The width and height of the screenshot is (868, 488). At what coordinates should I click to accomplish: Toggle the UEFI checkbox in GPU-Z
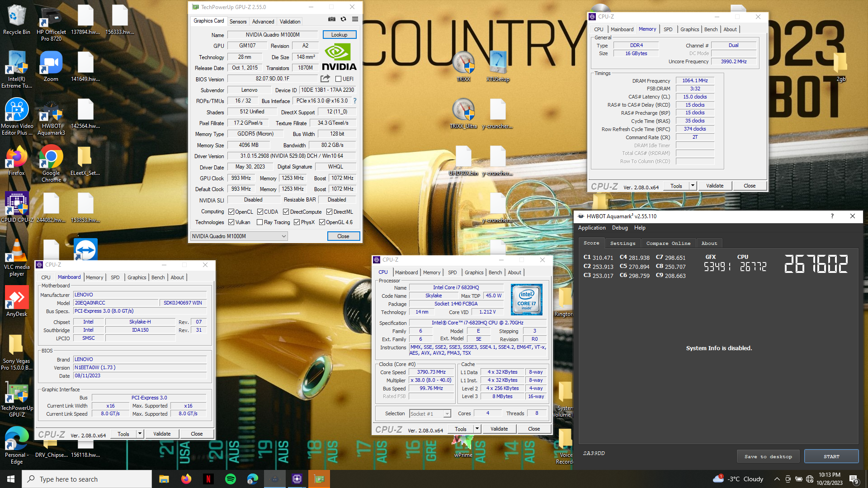tap(338, 79)
